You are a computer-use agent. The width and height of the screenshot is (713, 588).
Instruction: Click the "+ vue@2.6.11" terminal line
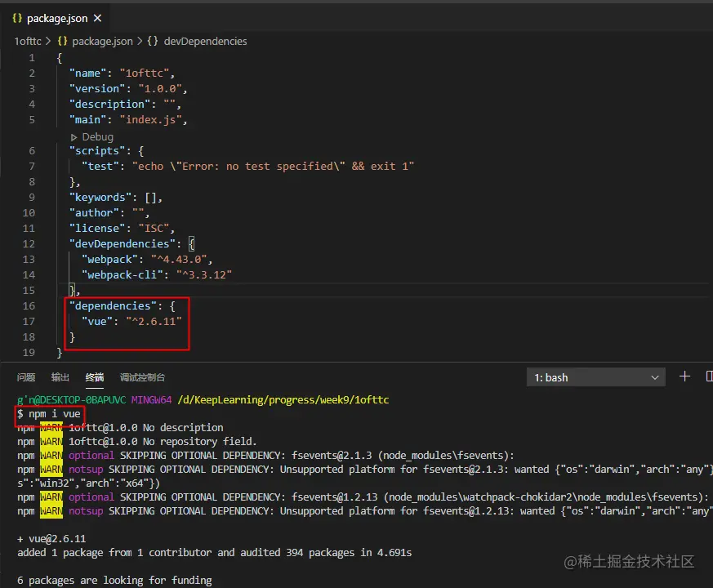click(51, 539)
